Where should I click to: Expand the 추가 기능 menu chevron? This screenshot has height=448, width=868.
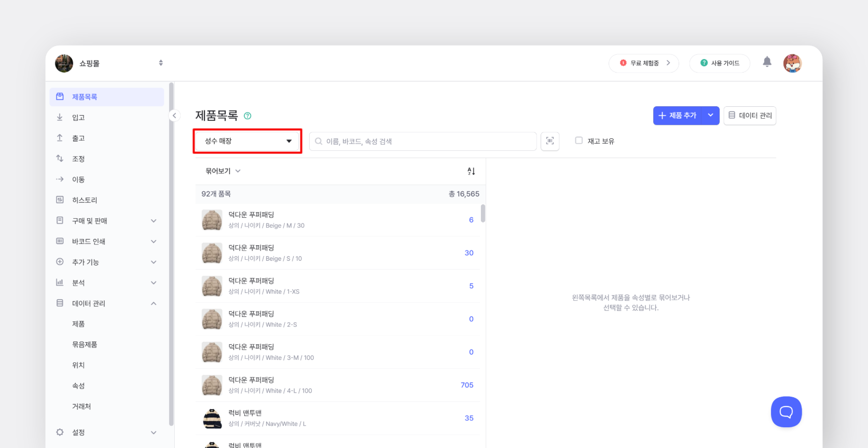[154, 262]
